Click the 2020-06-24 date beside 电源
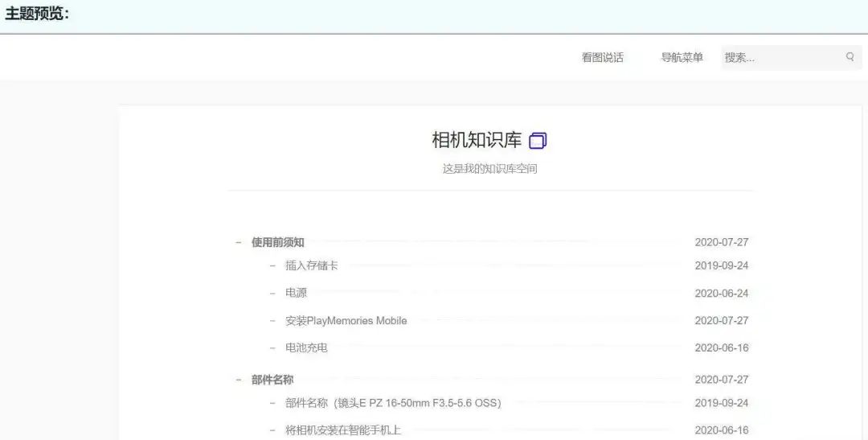Screen dimensions: 868x440 (721, 293)
